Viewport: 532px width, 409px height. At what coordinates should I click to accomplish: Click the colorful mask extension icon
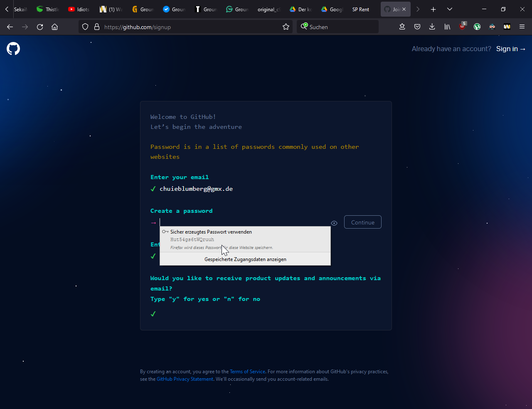coord(492,27)
